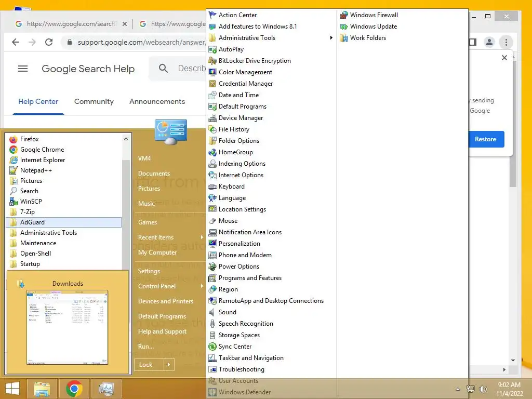Open File History icon
This screenshot has width=532, height=399.
point(212,129)
